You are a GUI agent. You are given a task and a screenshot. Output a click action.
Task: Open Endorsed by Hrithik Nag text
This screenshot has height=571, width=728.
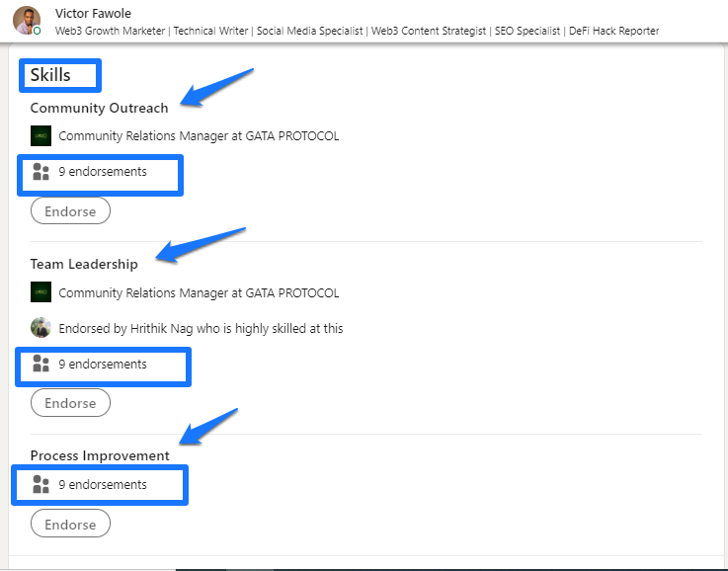pos(201,328)
